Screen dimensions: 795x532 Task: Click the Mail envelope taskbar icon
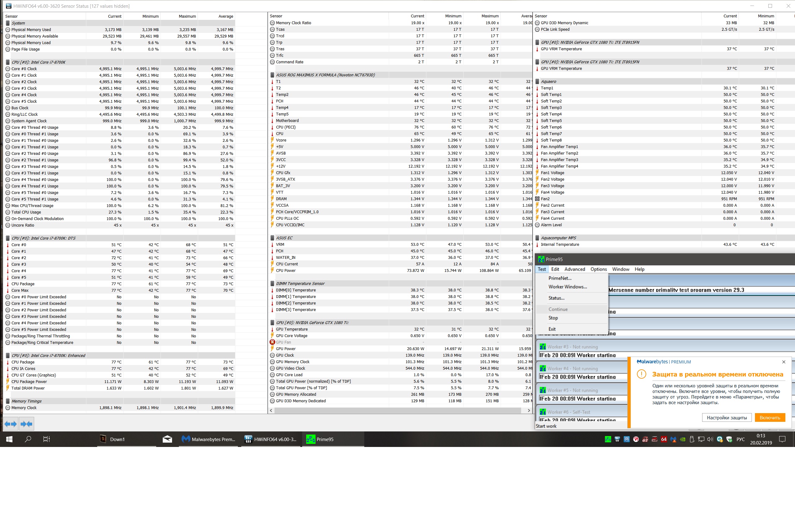pos(167,439)
